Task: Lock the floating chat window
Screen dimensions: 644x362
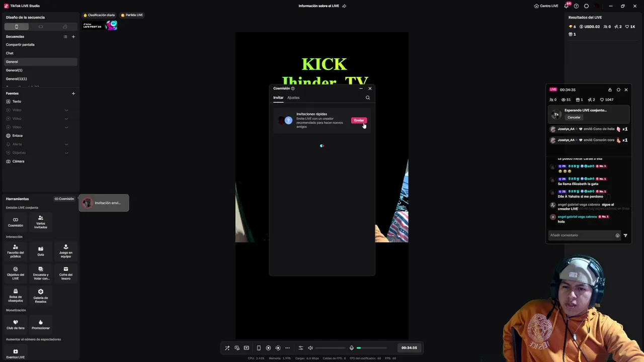Action: click(x=610, y=90)
